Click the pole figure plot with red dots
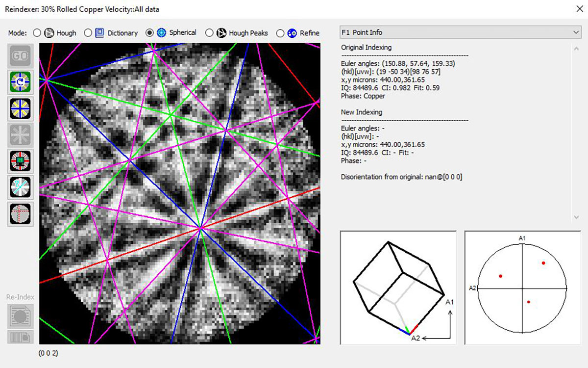This screenshot has width=588, height=368. click(522, 288)
